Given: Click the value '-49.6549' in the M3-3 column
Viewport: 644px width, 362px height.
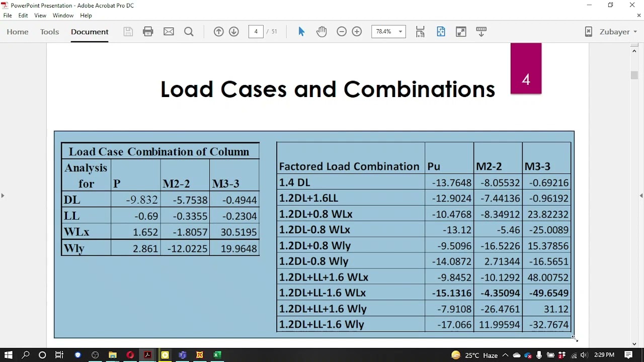Looking at the screenshot, I should pyautogui.click(x=548, y=293).
